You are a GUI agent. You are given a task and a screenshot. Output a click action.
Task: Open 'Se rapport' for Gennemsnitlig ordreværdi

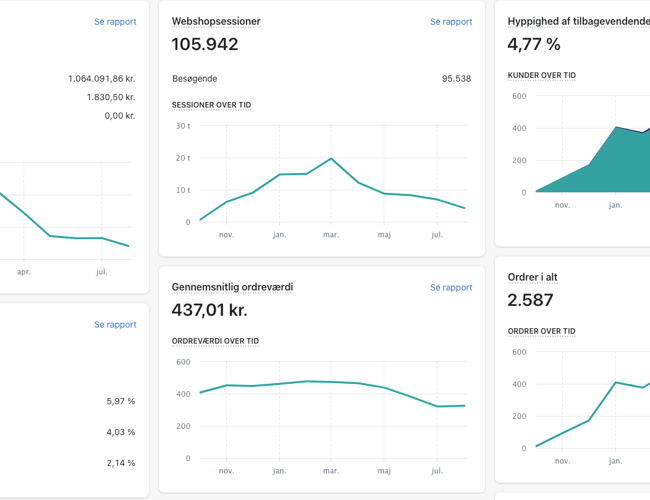[x=450, y=287]
